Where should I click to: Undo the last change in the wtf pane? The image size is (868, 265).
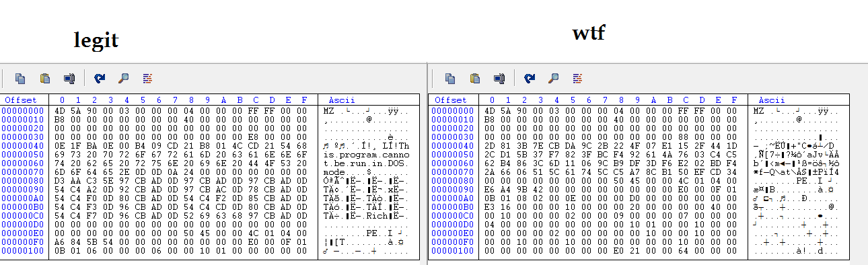pyautogui.click(x=530, y=78)
